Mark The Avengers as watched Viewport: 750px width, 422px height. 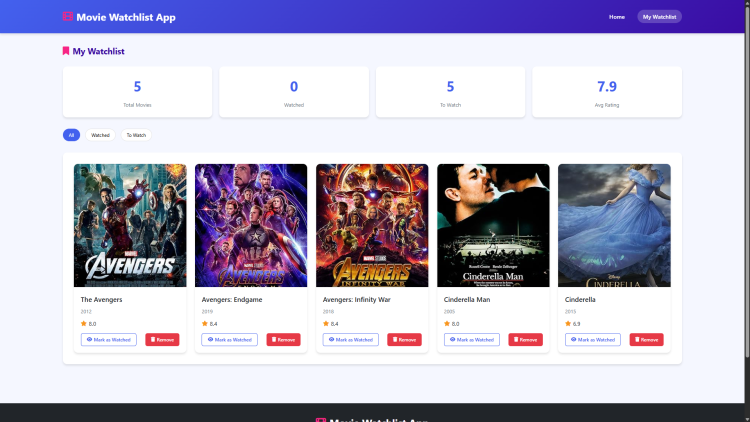coord(109,340)
